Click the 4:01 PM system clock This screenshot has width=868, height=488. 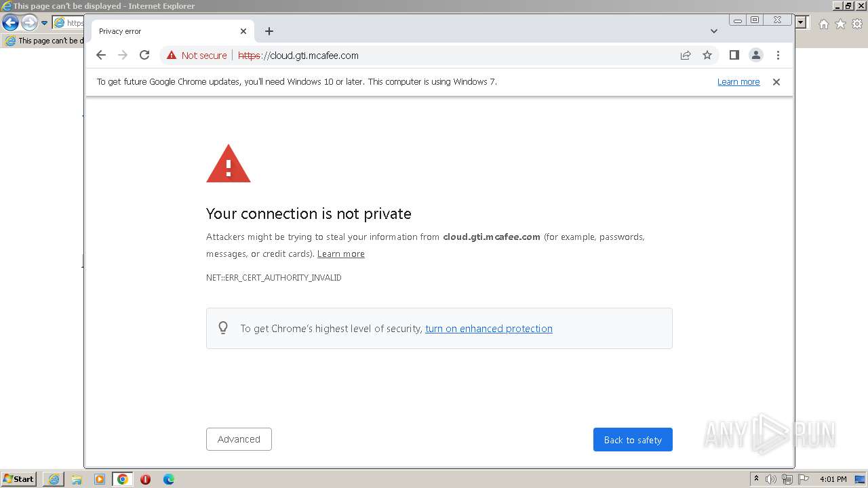(x=833, y=479)
